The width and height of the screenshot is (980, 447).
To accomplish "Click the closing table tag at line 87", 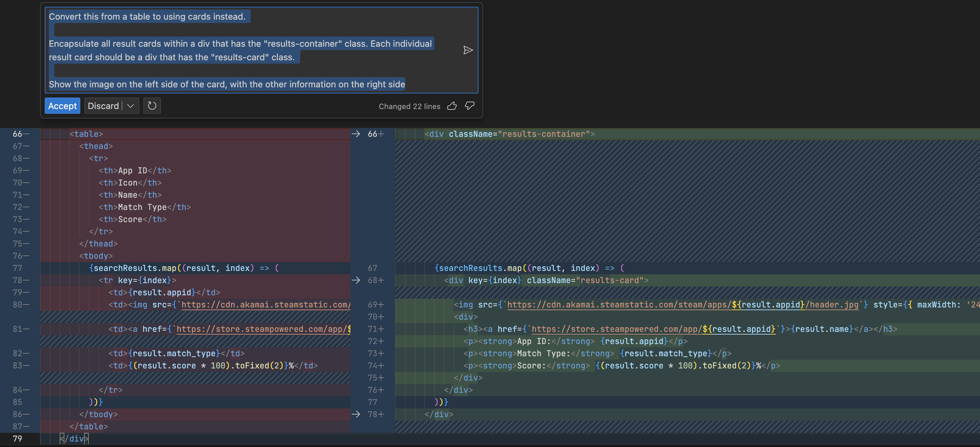I will [89, 426].
